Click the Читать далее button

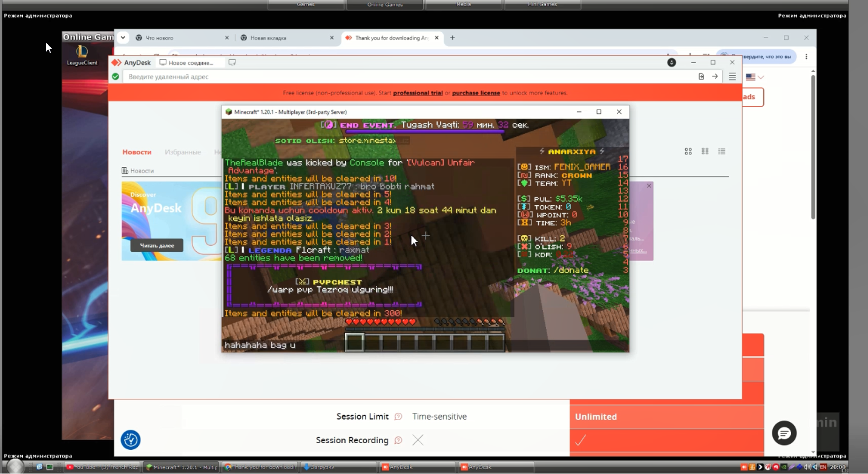coord(157,245)
